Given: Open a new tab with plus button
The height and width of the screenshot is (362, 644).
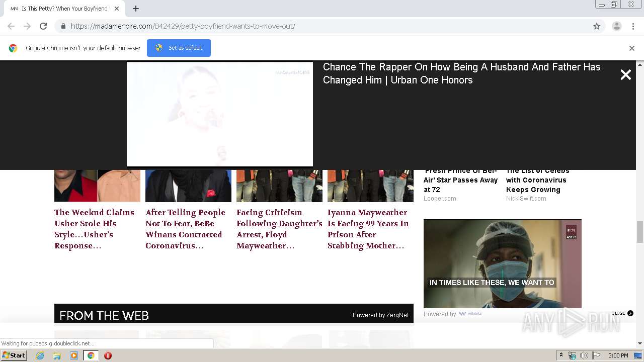Looking at the screenshot, I should click(x=136, y=9).
